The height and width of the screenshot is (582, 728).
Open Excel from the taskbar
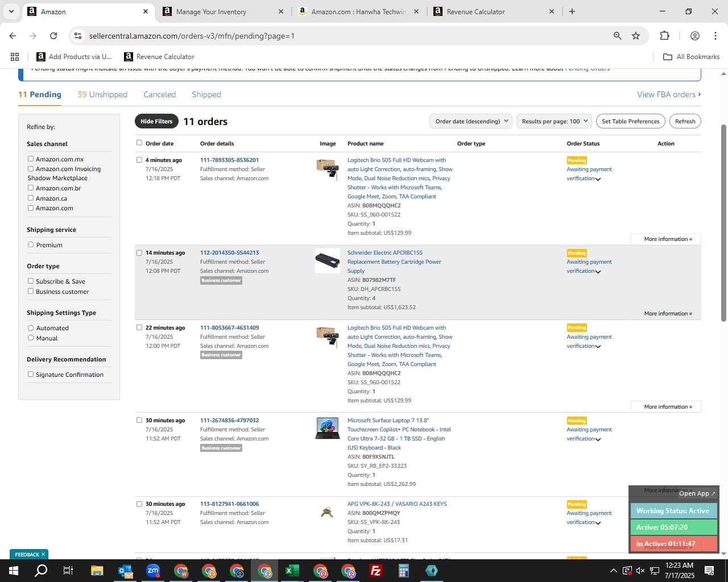[292, 571]
